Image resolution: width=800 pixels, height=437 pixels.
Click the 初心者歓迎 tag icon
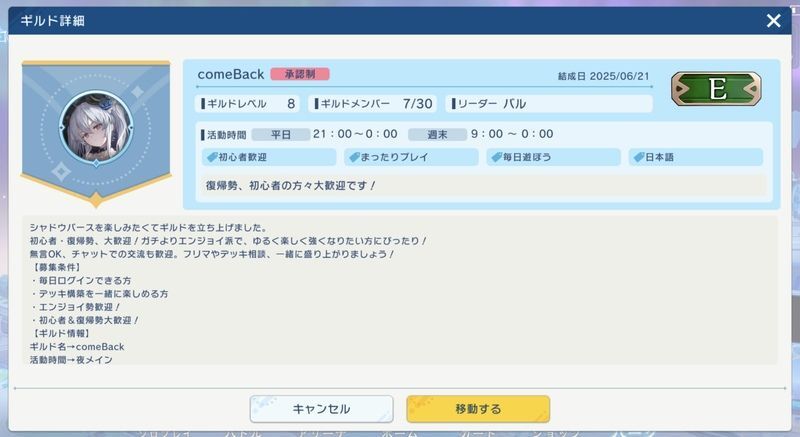(211, 157)
